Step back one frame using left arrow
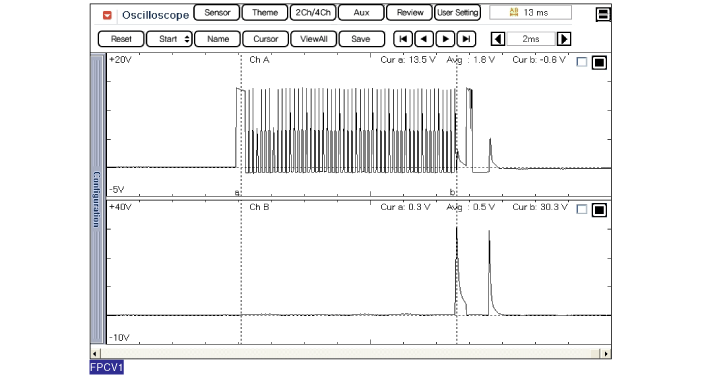 [424, 39]
